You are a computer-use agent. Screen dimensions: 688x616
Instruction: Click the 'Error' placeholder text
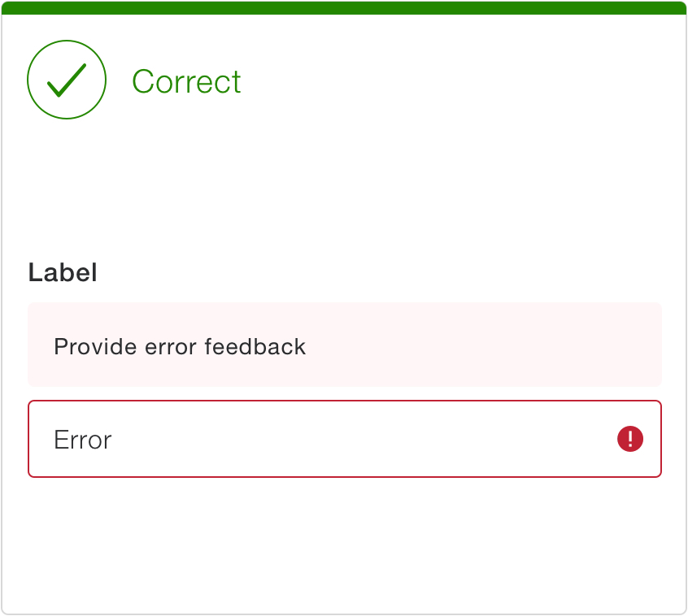pyautogui.click(x=81, y=439)
